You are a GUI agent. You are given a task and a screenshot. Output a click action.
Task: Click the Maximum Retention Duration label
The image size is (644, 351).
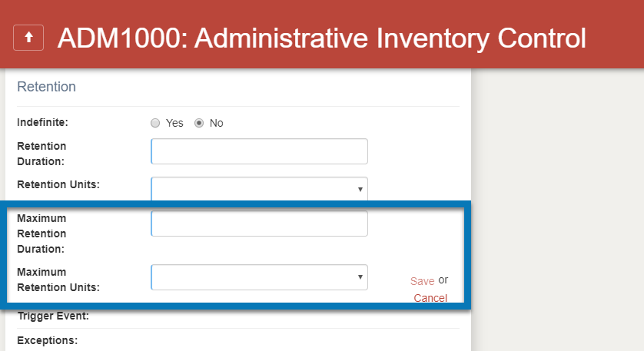tap(41, 233)
